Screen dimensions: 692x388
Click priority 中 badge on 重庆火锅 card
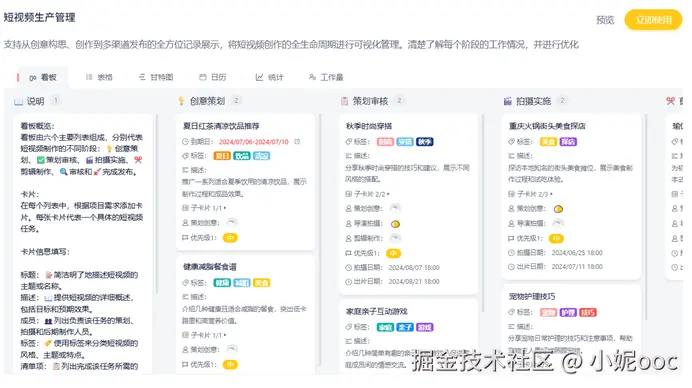(x=556, y=238)
